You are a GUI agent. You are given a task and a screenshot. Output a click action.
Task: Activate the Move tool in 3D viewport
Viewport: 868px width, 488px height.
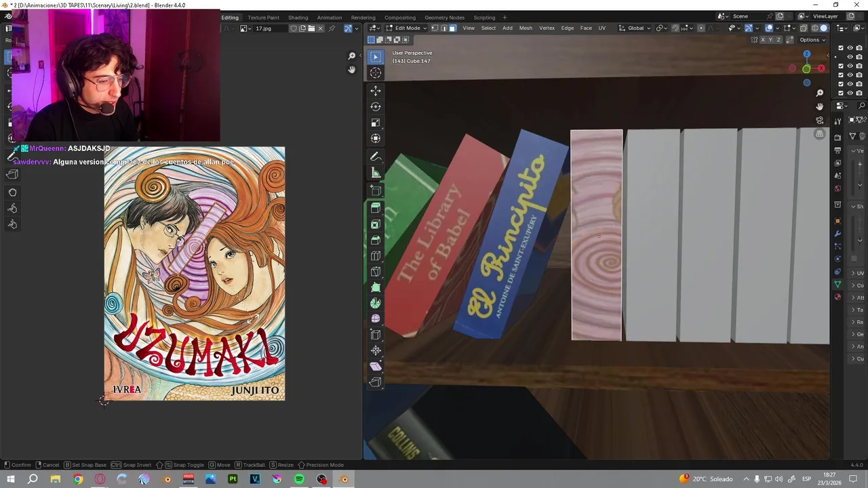click(376, 91)
